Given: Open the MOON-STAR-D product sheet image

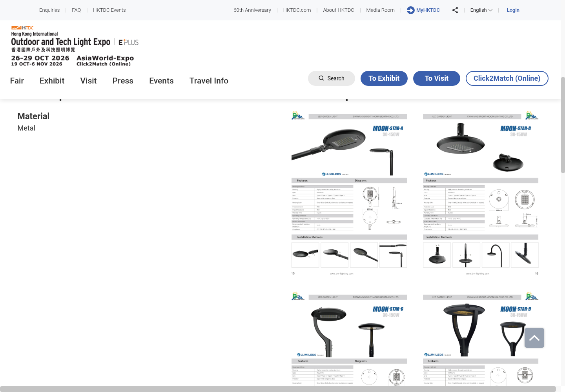Looking at the screenshot, I should pyautogui.click(x=481, y=339).
